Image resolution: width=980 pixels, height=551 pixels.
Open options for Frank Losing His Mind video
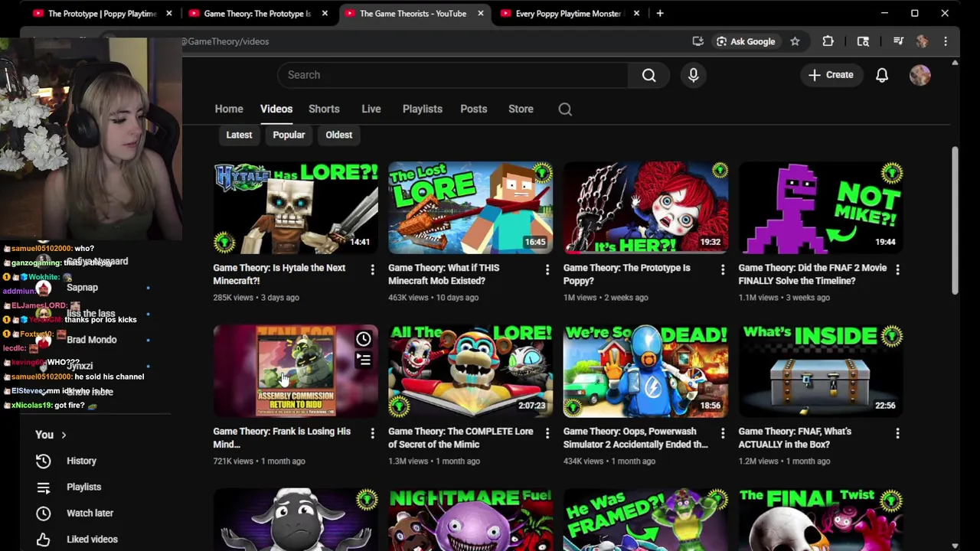coord(372,433)
